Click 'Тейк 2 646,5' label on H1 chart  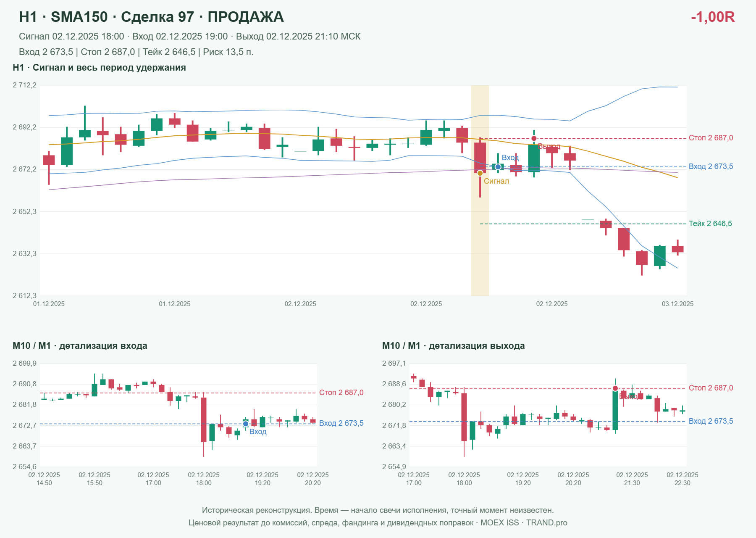pyautogui.click(x=710, y=224)
